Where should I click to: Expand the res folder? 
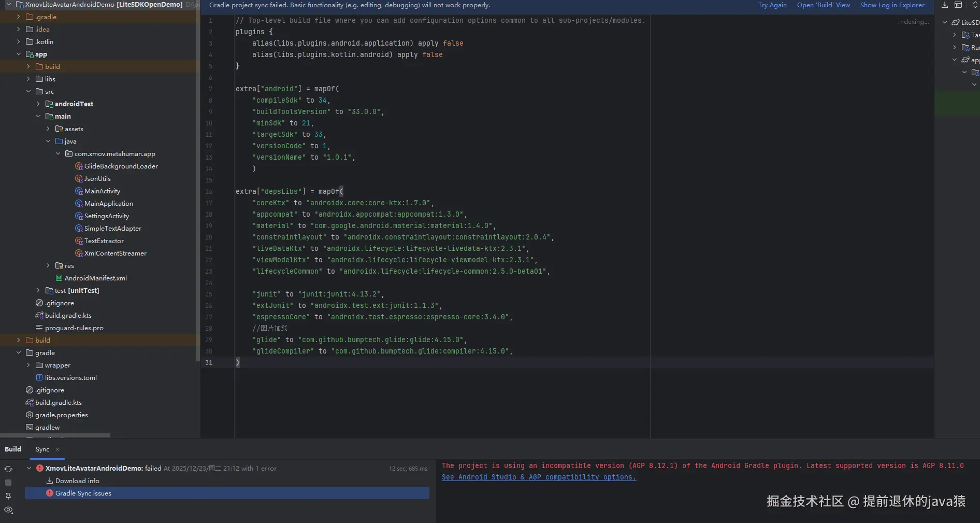click(48, 266)
